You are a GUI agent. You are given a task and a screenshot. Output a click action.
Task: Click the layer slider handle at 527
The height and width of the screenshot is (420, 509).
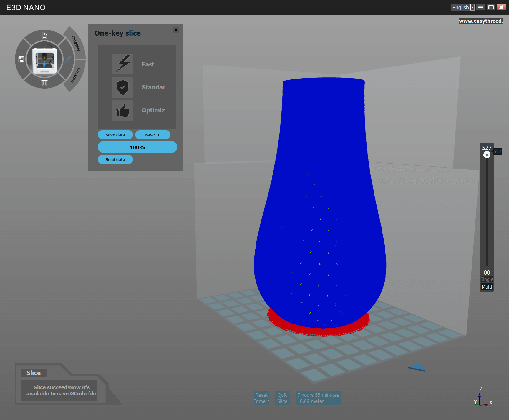pos(486,154)
